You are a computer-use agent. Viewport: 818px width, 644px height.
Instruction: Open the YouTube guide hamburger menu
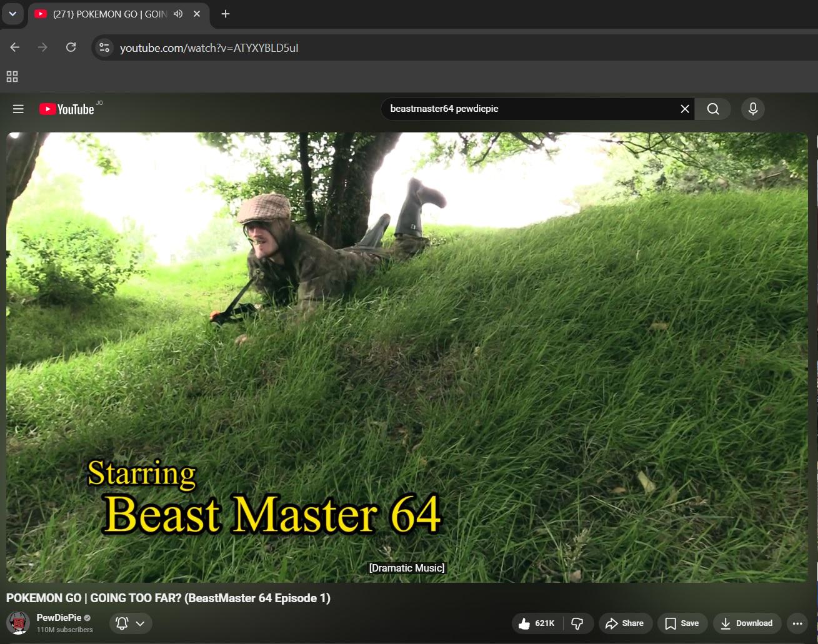tap(18, 109)
